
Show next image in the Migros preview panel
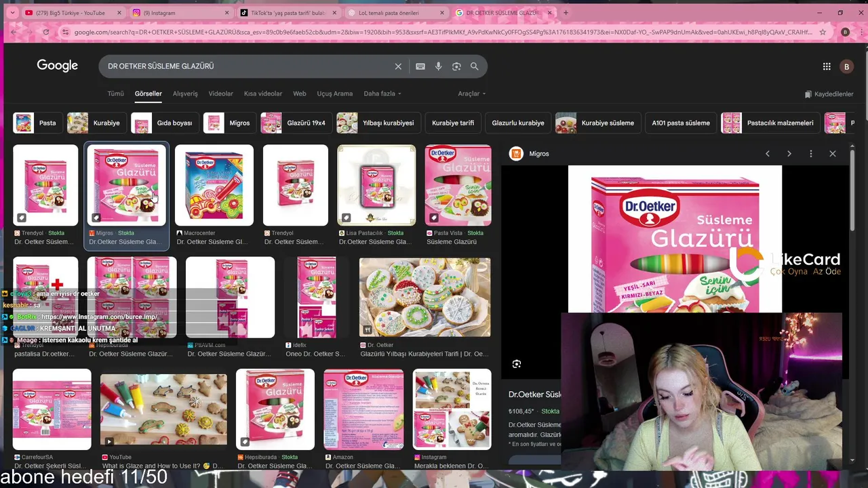(789, 154)
